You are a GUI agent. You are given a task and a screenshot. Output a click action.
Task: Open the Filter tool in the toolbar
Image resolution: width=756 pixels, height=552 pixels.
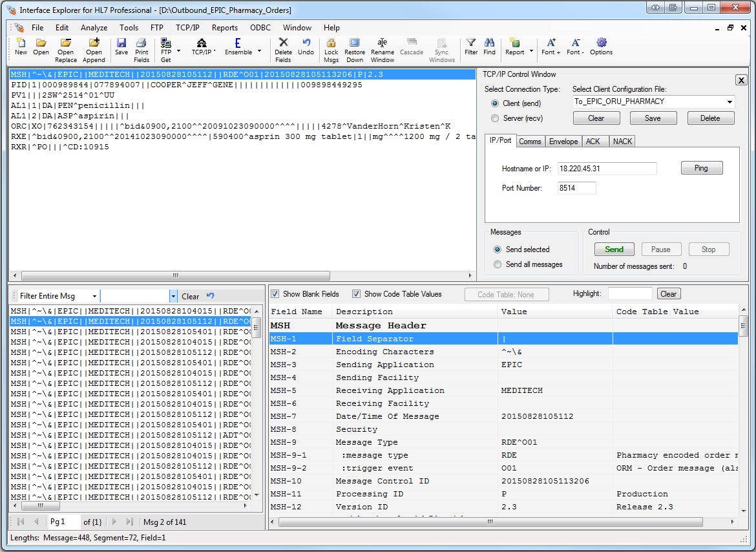pyautogui.click(x=471, y=47)
